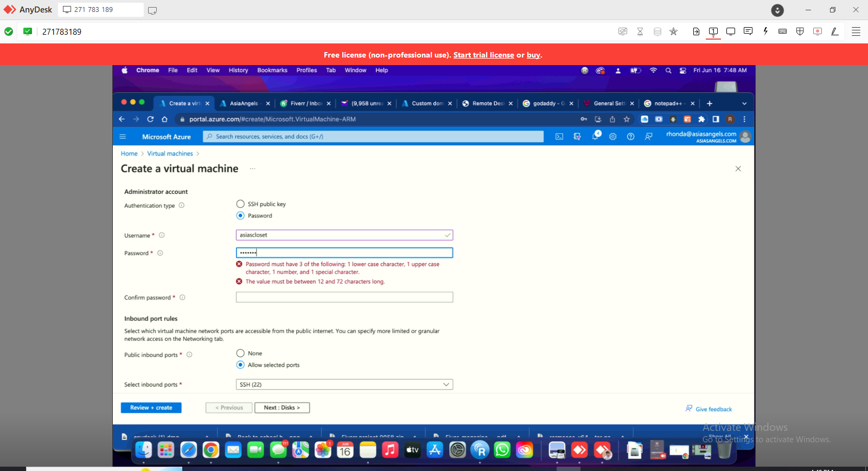The width and height of the screenshot is (868, 471).
Task: Open Finder in the Mac dock
Action: [x=144, y=449]
